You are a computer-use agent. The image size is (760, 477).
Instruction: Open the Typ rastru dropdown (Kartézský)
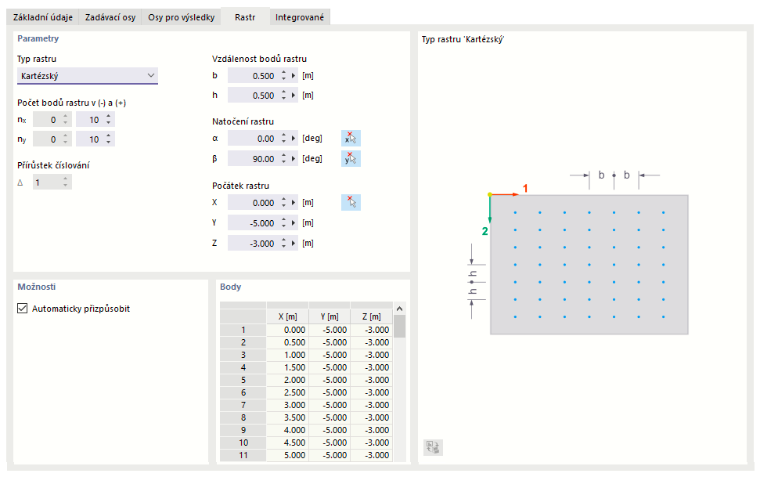tap(88, 76)
